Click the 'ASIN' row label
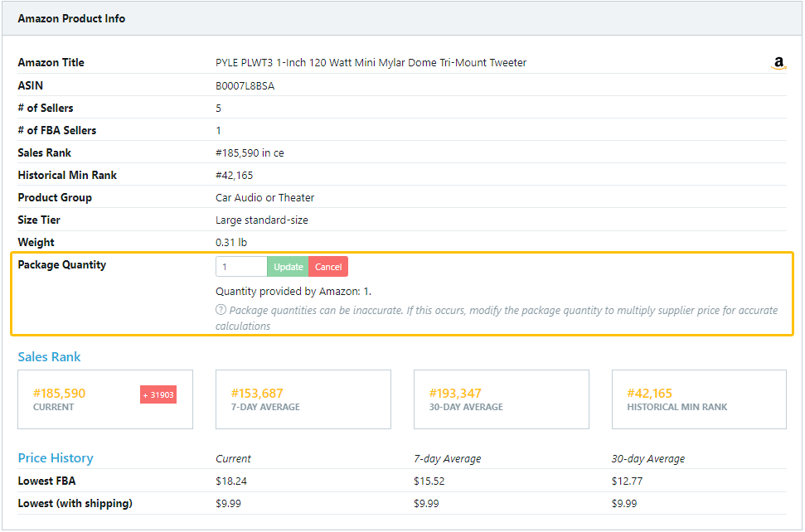This screenshot has width=805, height=532. 31,85
